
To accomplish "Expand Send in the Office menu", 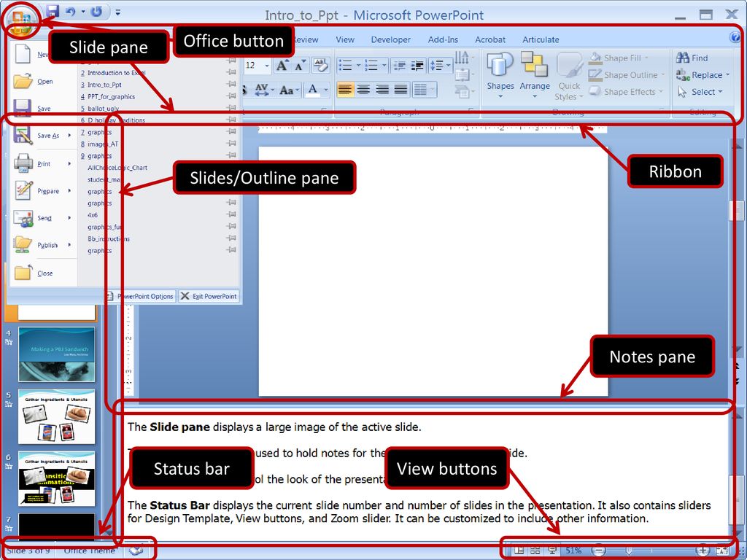I will point(43,217).
